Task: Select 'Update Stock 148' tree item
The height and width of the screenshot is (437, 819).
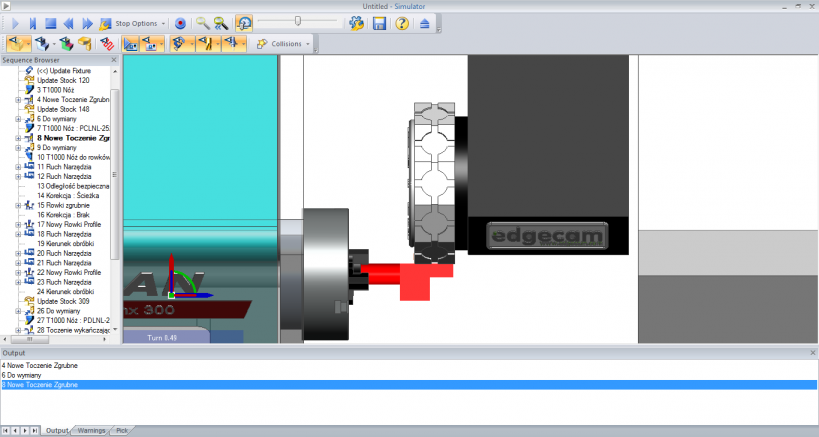Action: click(x=63, y=109)
